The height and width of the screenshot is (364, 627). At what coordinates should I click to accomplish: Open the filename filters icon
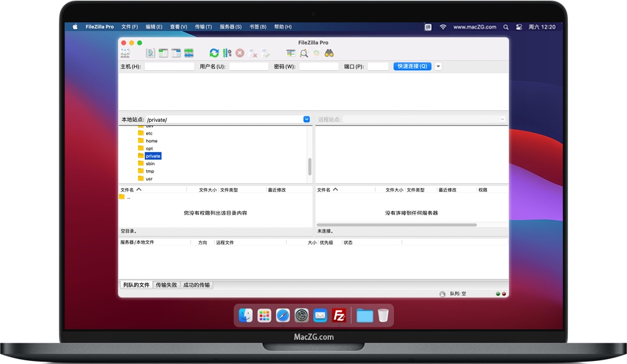pyautogui.click(x=291, y=53)
